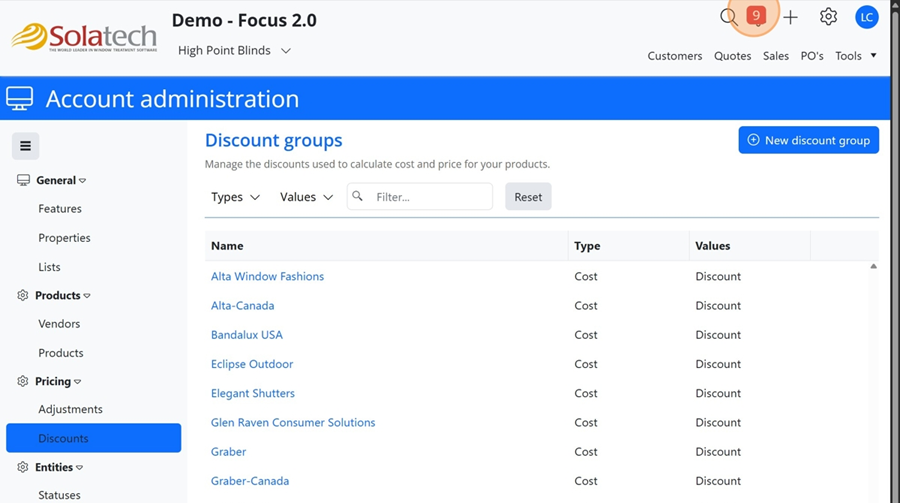
Task: Collapse the Pricing sidebar section
Action: pos(58,382)
